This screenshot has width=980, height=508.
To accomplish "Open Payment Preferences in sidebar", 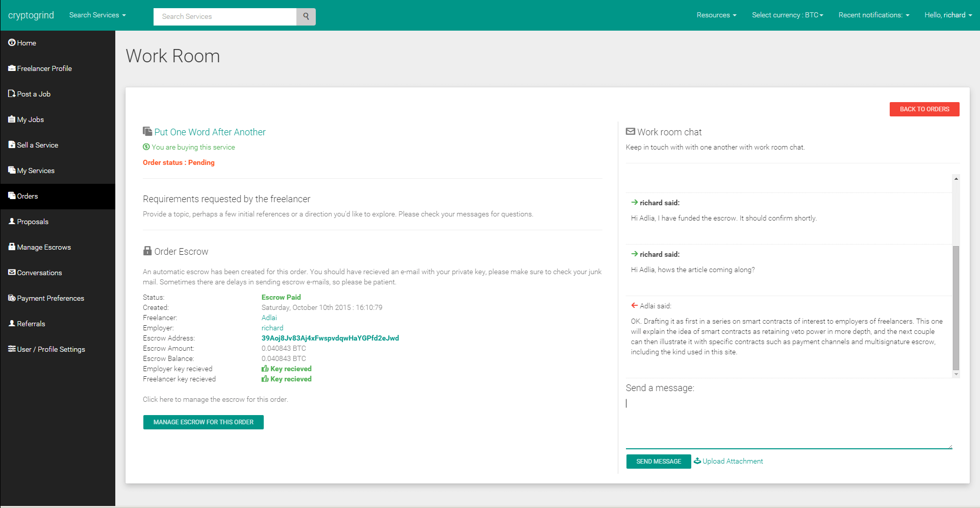I will 58,298.
